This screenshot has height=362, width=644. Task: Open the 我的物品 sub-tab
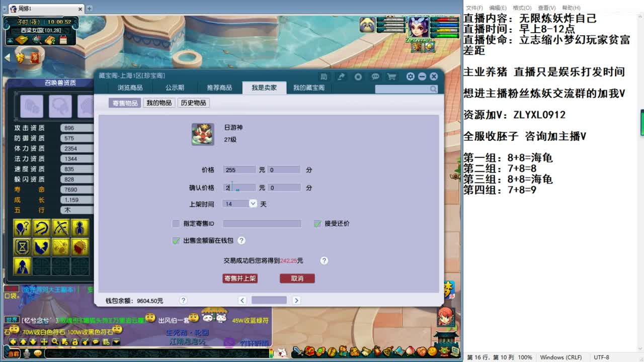[159, 103]
